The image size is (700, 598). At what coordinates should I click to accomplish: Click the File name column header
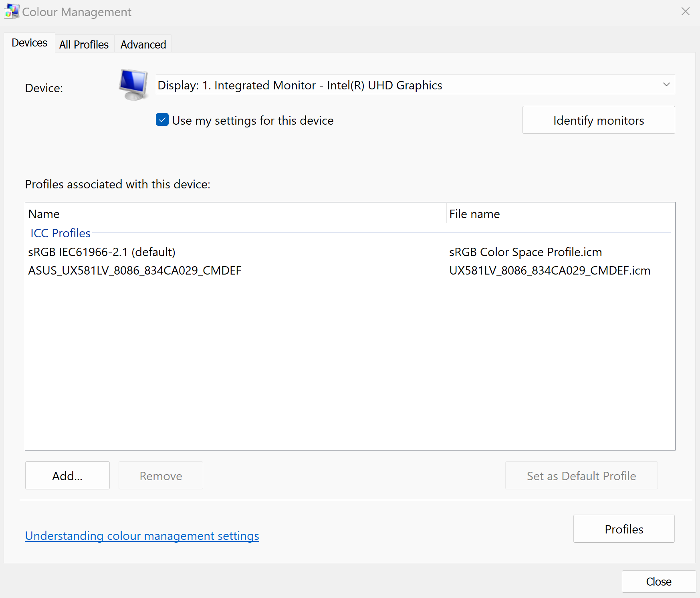552,214
